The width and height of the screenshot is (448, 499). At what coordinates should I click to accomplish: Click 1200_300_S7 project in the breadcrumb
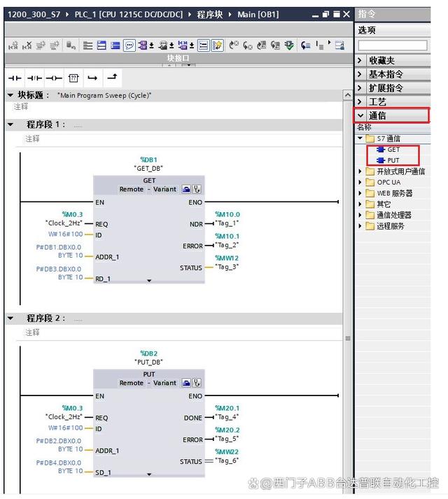[x=34, y=14]
